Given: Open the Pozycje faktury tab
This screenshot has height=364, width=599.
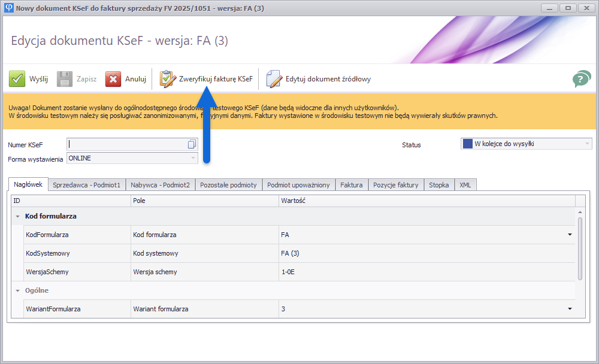Looking at the screenshot, I should pos(395,185).
